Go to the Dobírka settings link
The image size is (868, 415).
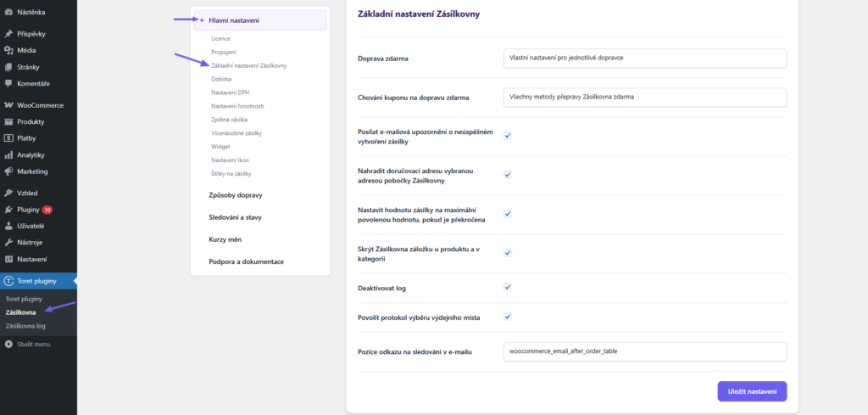pos(221,79)
